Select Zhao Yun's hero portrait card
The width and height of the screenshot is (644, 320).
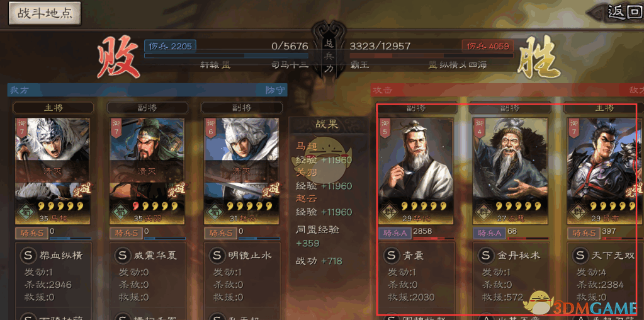click(242, 171)
